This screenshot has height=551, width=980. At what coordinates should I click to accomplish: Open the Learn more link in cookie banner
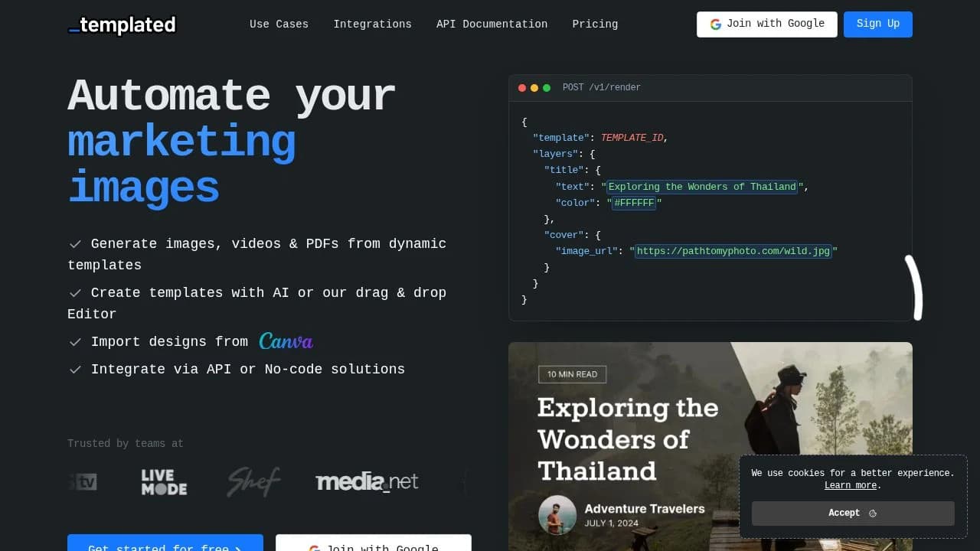(849, 484)
